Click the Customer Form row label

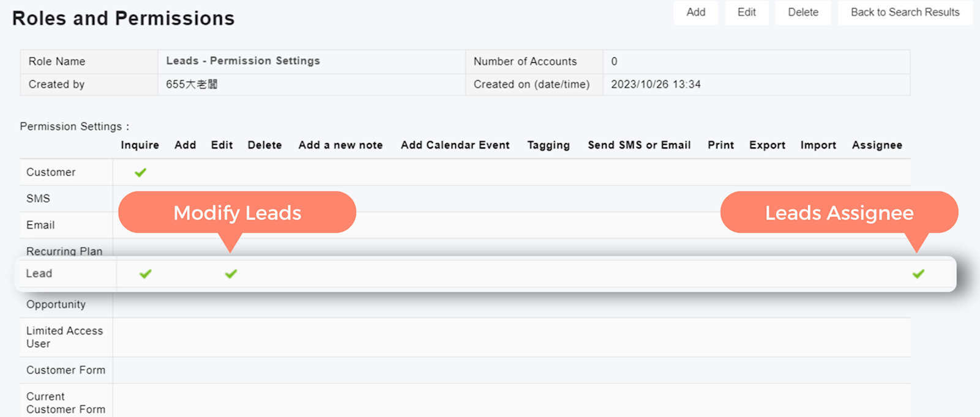pyautogui.click(x=65, y=370)
